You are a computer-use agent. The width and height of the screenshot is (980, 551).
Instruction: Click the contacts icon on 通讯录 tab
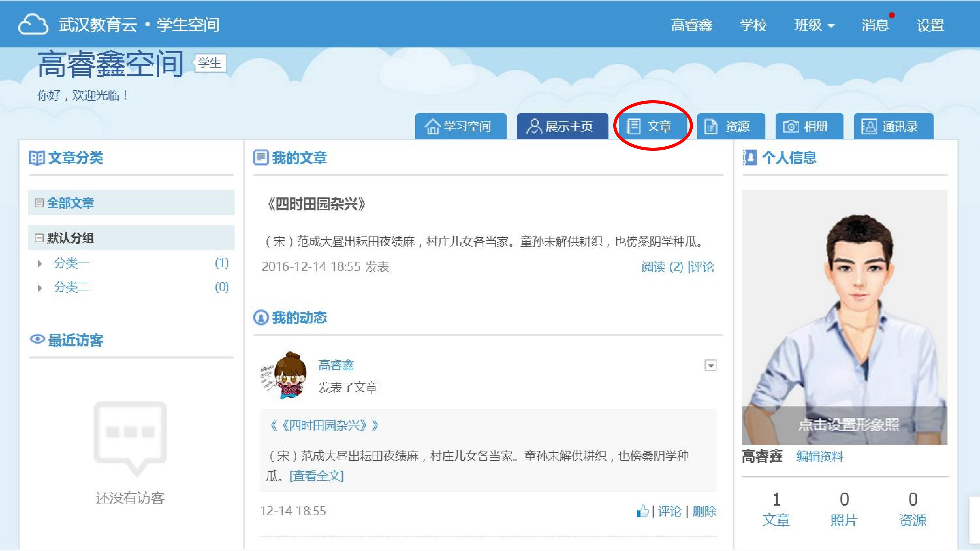(x=869, y=127)
